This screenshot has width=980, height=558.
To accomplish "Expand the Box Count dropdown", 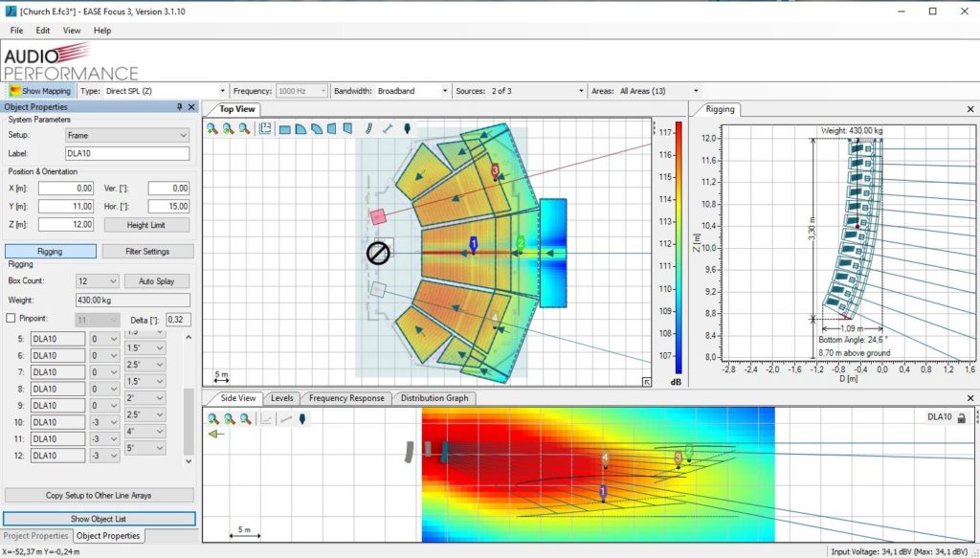I will click(97, 281).
